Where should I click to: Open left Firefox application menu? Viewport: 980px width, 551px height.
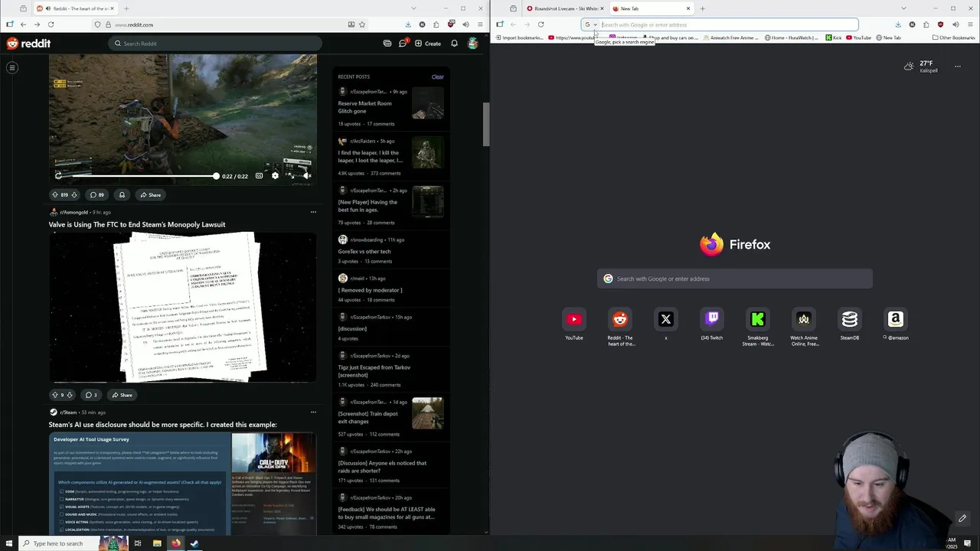click(x=480, y=24)
